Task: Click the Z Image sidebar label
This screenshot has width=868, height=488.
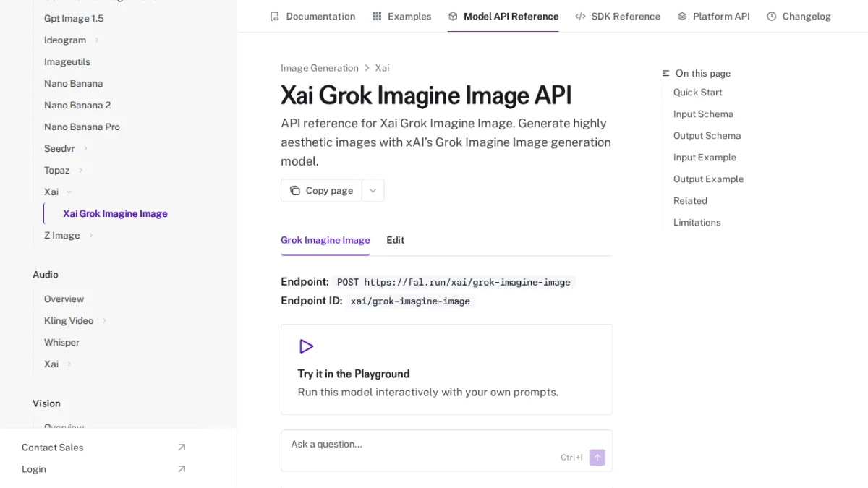Action: pyautogui.click(x=62, y=235)
